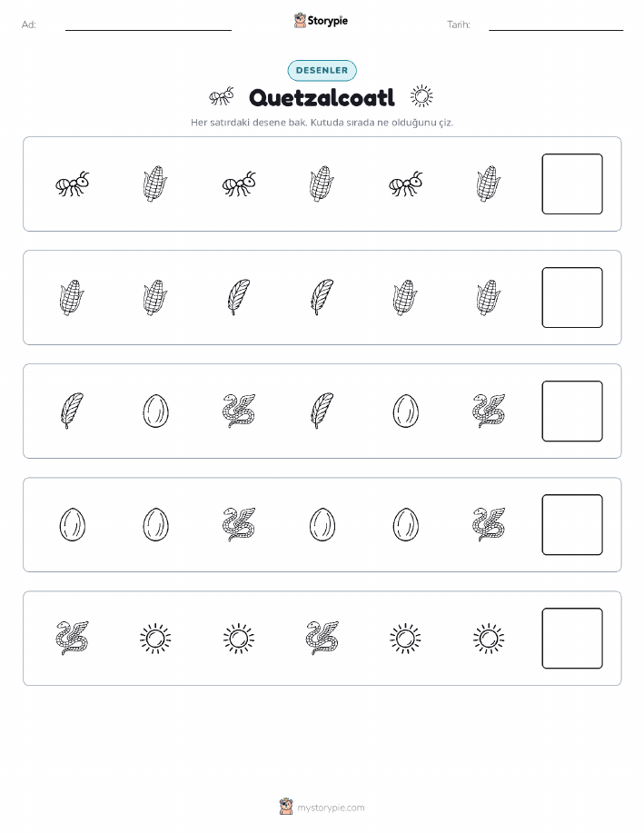The width and height of the screenshot is (644, 833).
Task: Click the first sun in the bottom row
Action: pyautogui.click(x=155, y=638)
